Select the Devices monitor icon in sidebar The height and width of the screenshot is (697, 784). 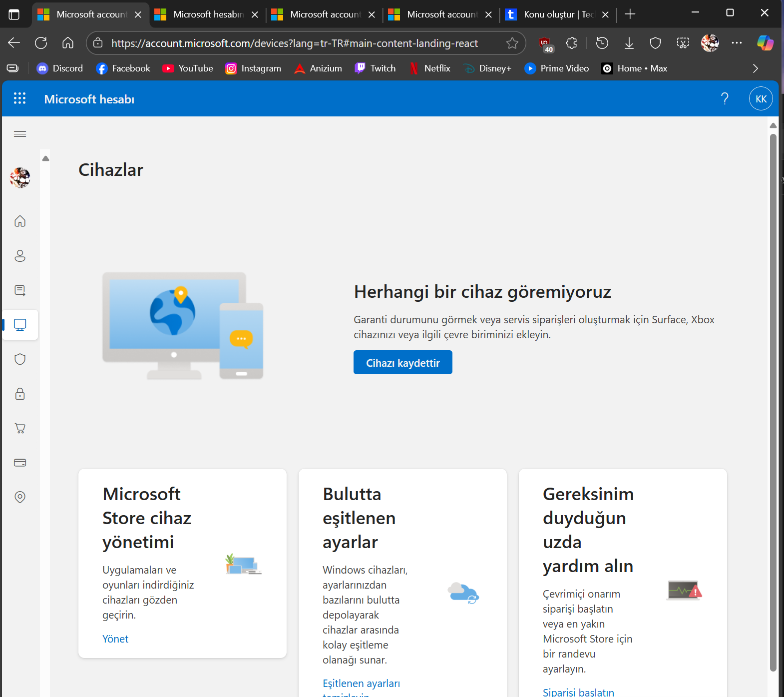pyautogui.click(x=20, y=325)
